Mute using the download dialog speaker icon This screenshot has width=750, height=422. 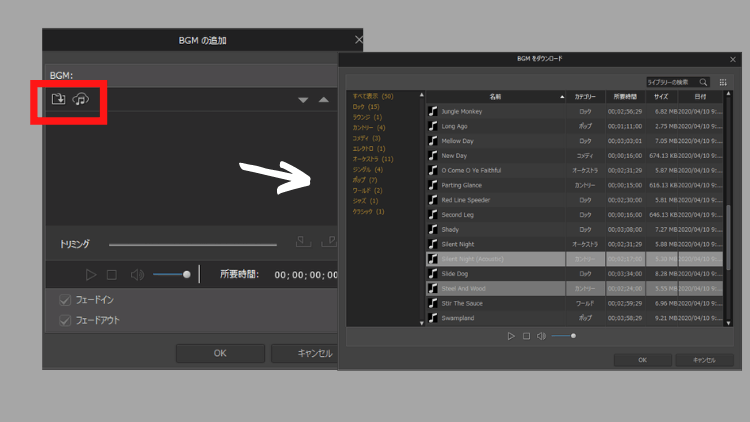[541, 336]
